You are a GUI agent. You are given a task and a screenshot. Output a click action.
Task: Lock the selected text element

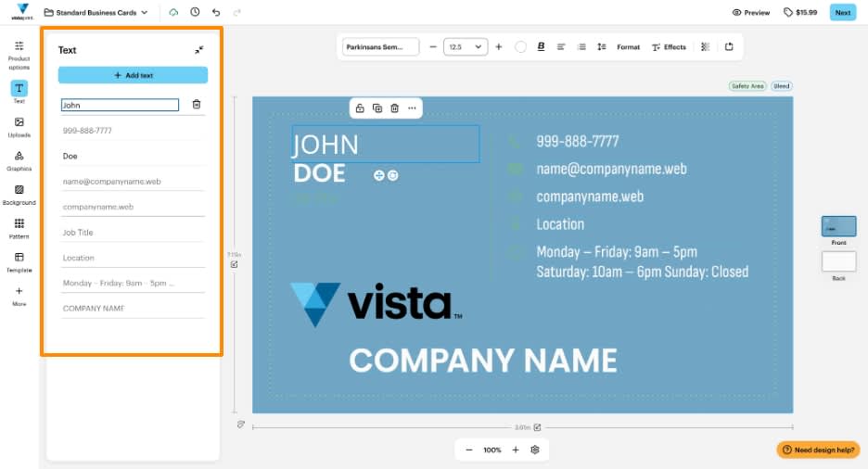coord(360,108)
